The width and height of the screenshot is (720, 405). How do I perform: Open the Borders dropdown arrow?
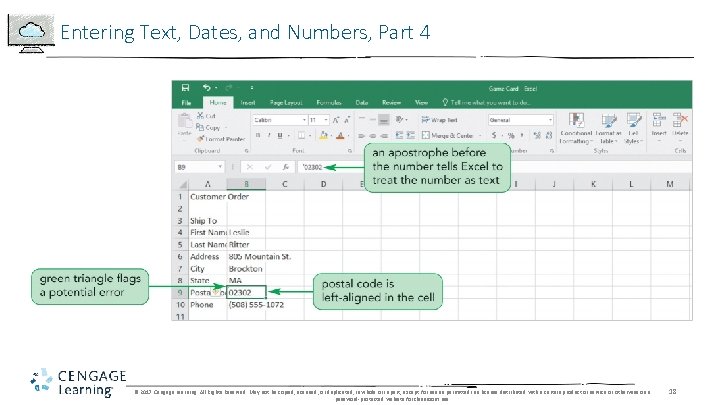click(x=310, y=136)
